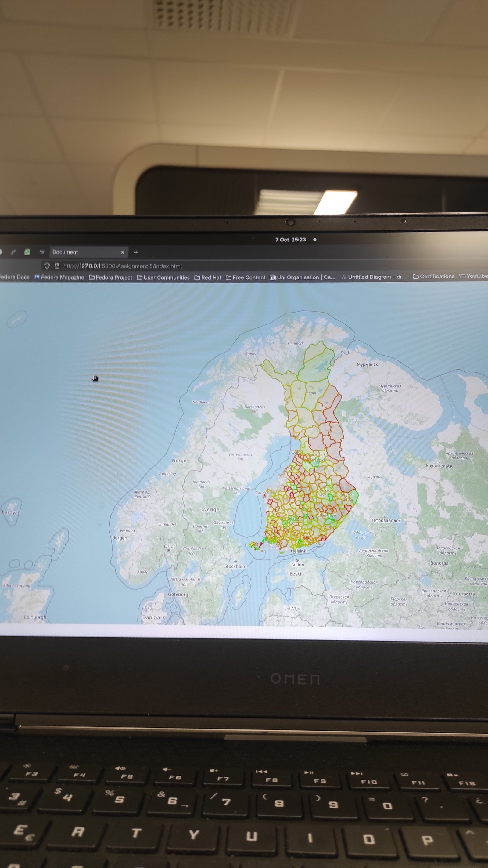
Task: Open the Untitled Diagram bookmark
Action: (374, 277)
